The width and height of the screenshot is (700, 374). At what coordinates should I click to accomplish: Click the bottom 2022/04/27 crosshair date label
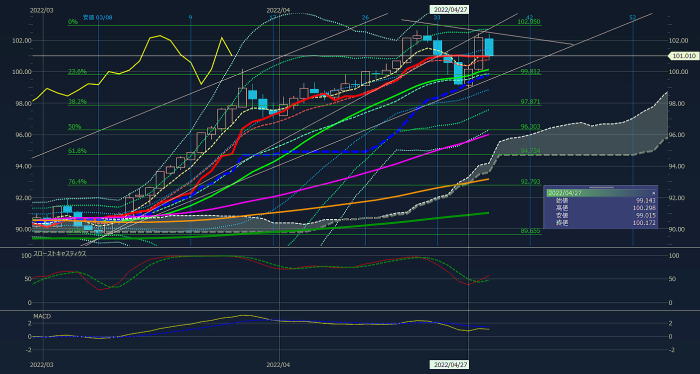[450, 365]
